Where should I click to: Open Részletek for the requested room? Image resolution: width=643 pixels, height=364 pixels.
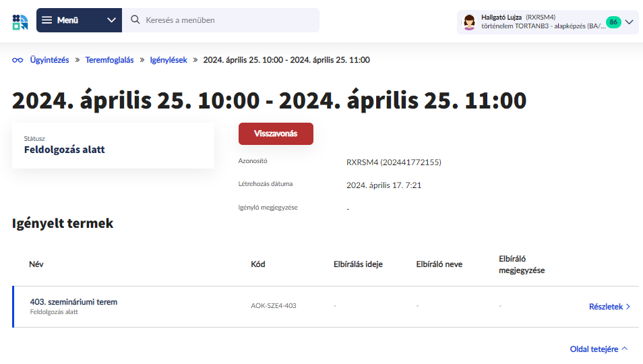605,307
